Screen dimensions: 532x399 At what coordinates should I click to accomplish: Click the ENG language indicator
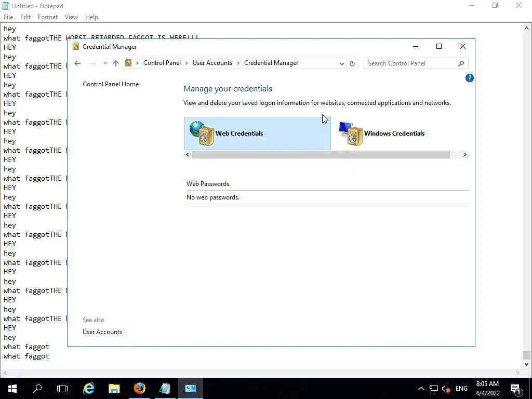[461, 389]
